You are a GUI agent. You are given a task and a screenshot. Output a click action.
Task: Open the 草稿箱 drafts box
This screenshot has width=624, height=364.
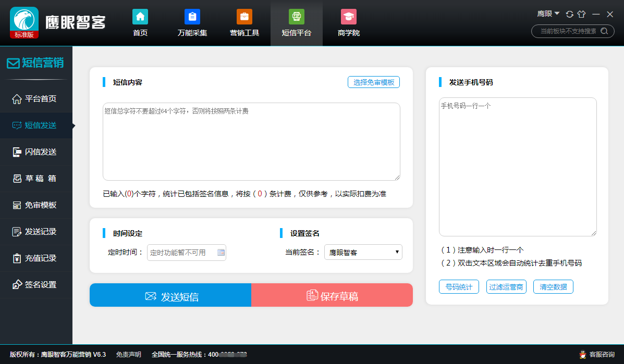(x=36, y=178)
